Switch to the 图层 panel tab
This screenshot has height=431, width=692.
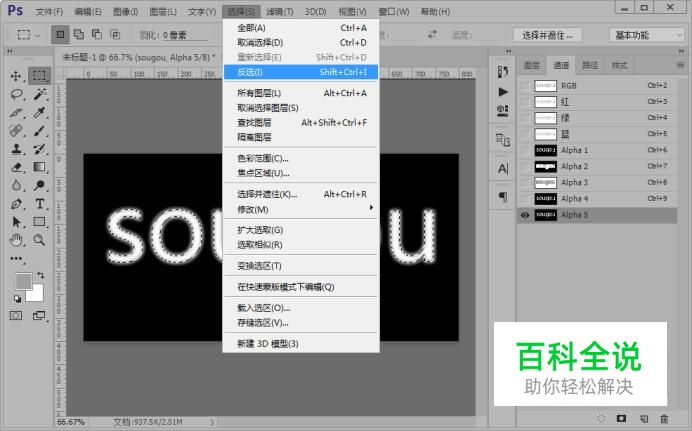[531, 65]
